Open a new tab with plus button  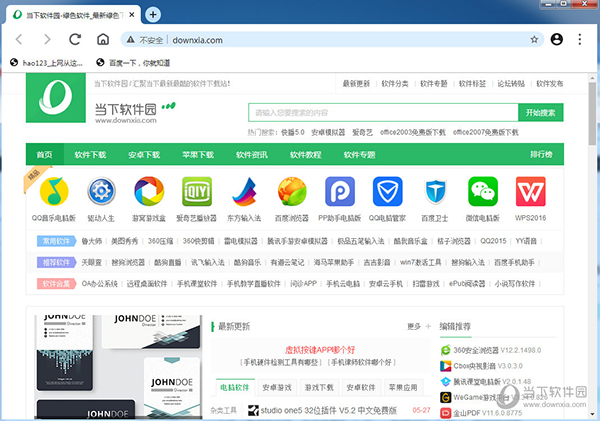pos(153,15)
